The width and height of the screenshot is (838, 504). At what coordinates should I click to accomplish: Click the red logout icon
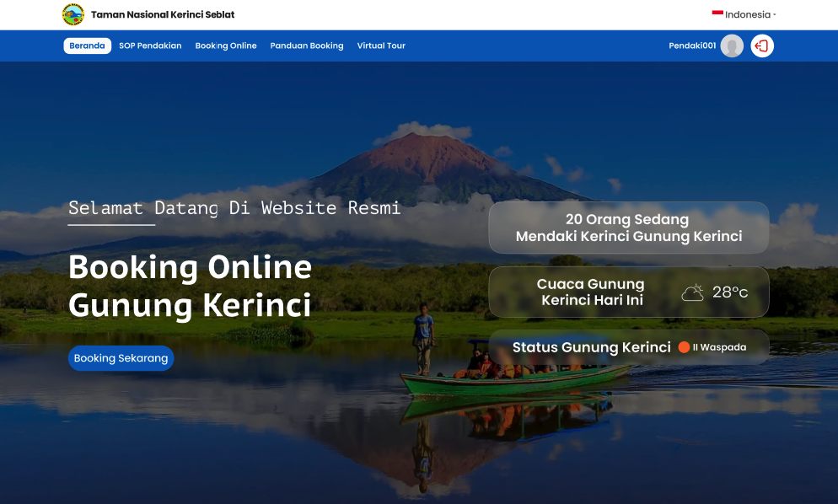coord(761,46)
